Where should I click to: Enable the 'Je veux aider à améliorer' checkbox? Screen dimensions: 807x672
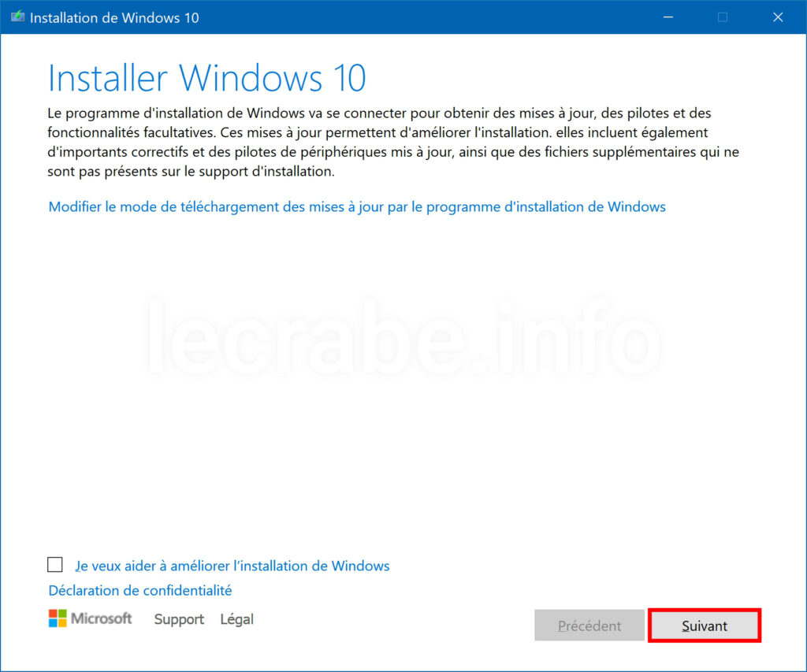[55, 564]
